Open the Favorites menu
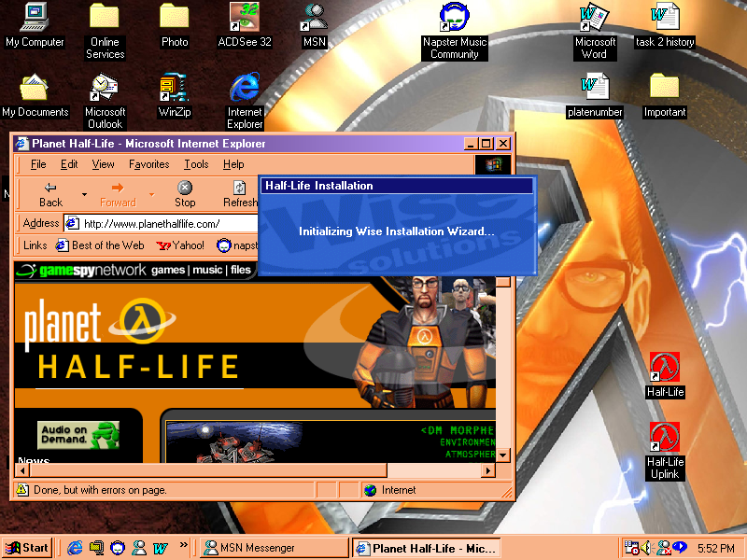747x560 pixels. 148,164
